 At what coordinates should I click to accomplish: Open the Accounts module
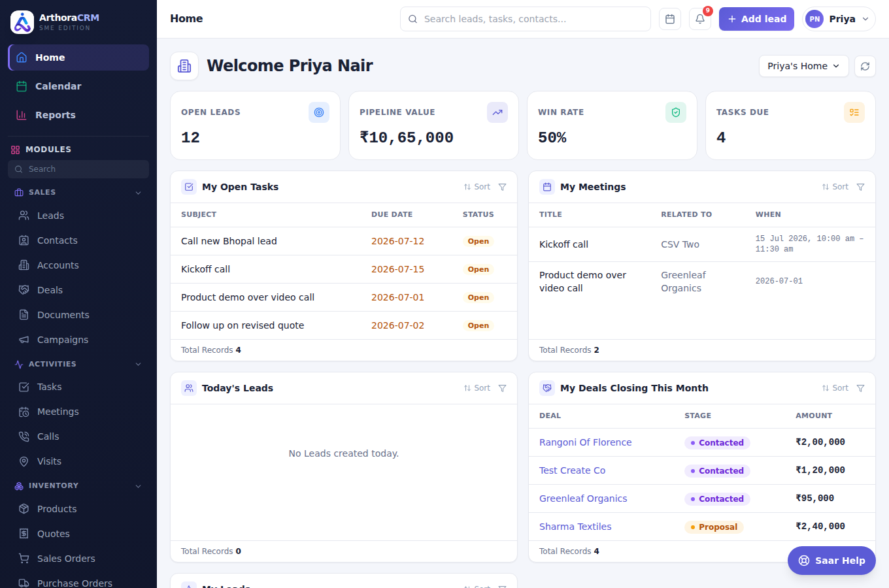78,265
